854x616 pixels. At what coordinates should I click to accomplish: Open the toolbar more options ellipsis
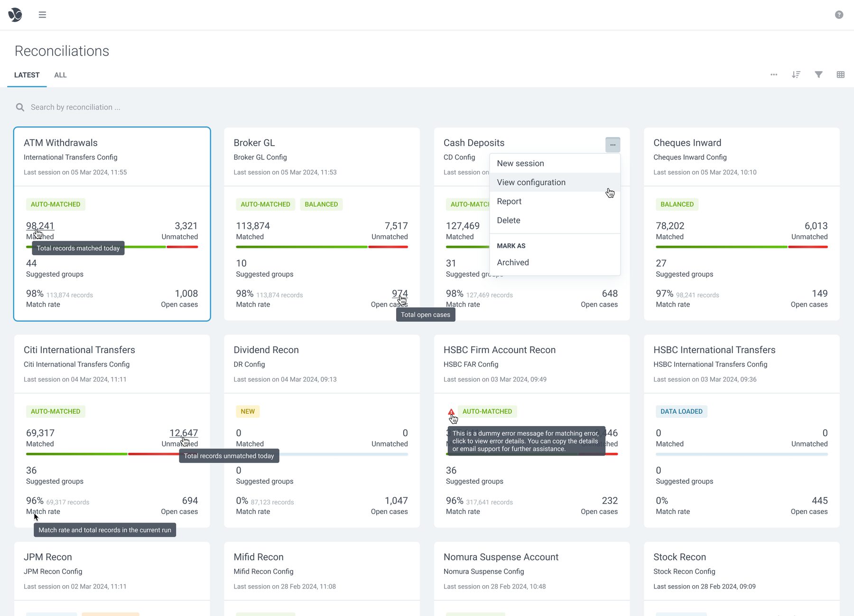(x=774, y=75)
